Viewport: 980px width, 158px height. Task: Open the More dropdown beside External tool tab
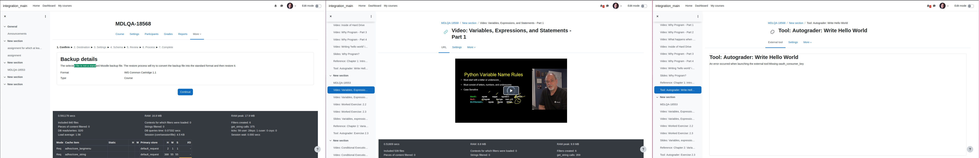point(807,42)
